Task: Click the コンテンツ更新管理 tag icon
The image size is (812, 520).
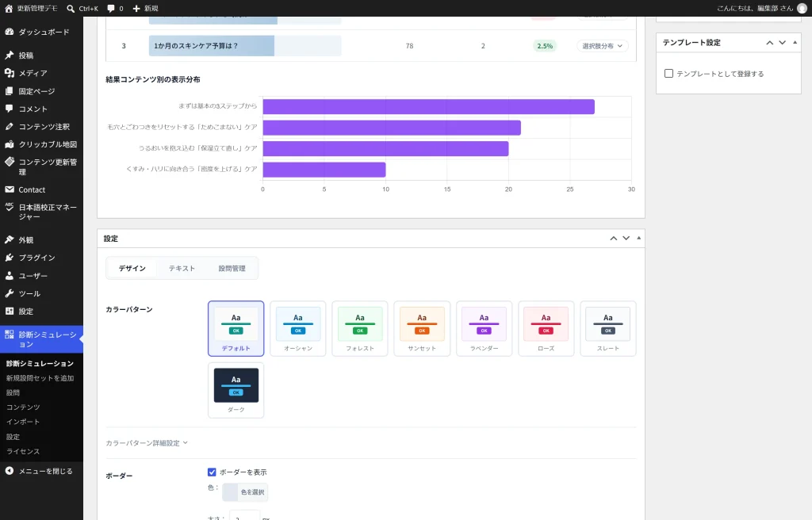Action: click(x=10, y=162)
